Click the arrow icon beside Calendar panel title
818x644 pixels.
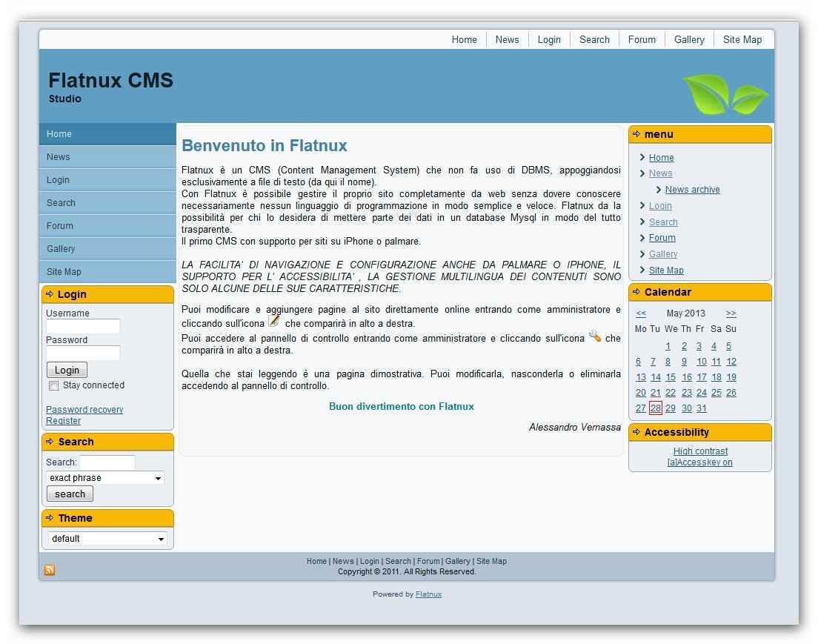[636, 292]
